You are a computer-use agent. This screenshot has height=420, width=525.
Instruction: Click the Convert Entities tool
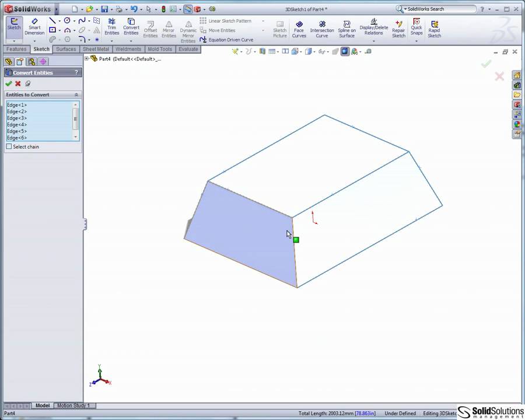pyautogui.click(x=131, y=27)
